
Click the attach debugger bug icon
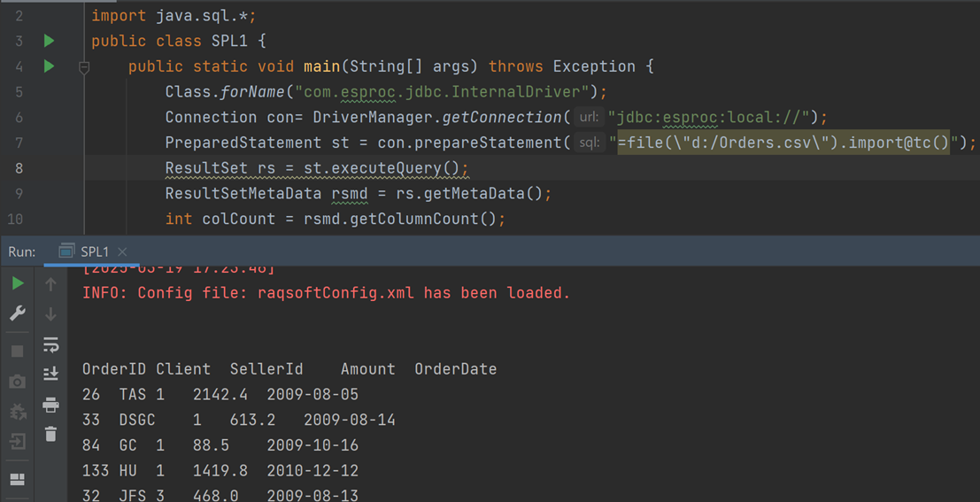(18, 413)
